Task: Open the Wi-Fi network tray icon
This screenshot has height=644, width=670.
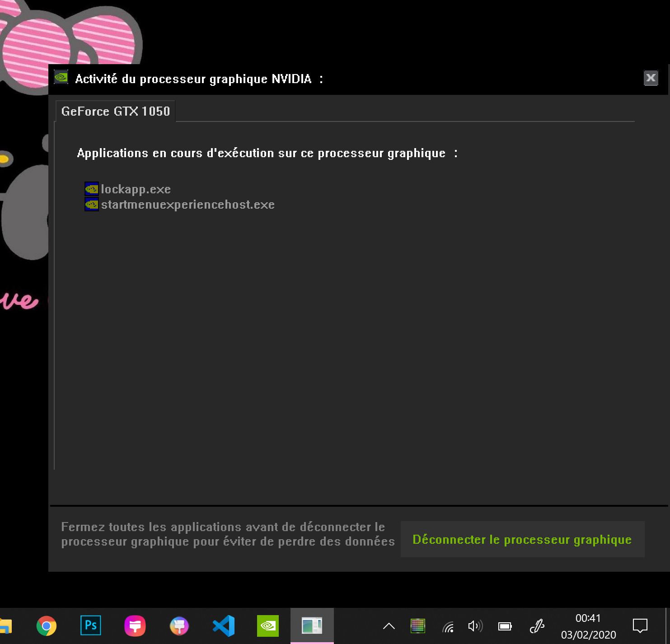Action: tap(448, 626)
